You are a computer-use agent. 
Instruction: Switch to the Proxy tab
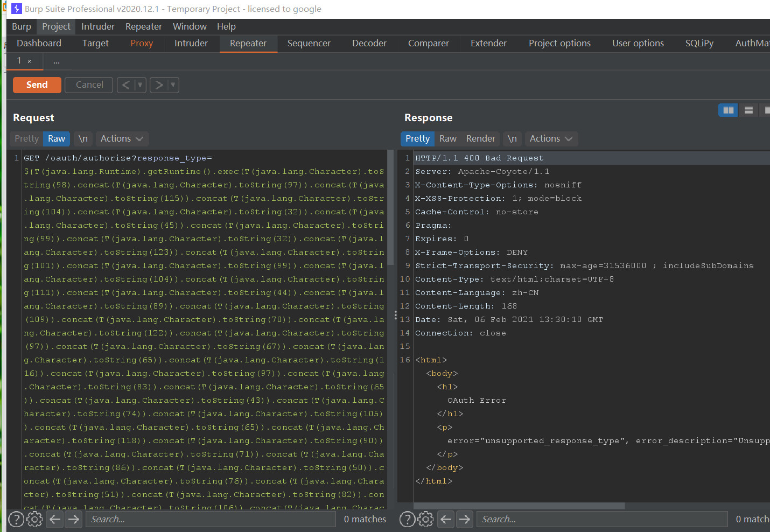[x=142, y=43]
